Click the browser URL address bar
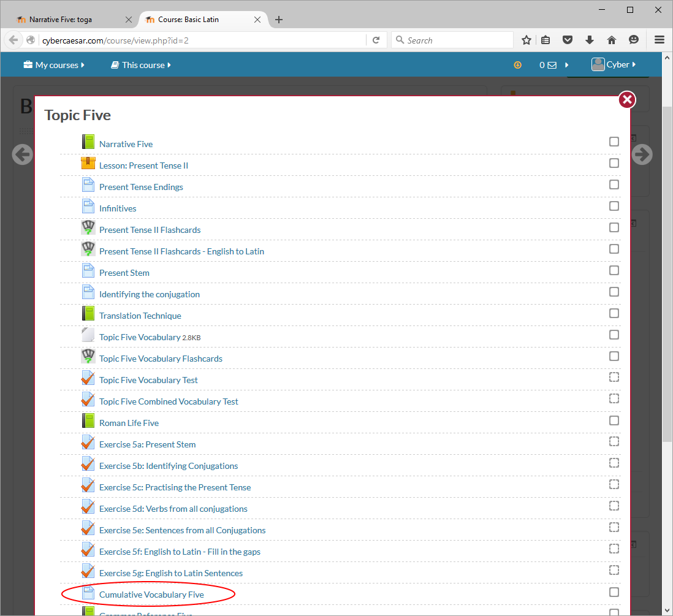The height and width of the screenshot is (616, 673). click(202, 40)
